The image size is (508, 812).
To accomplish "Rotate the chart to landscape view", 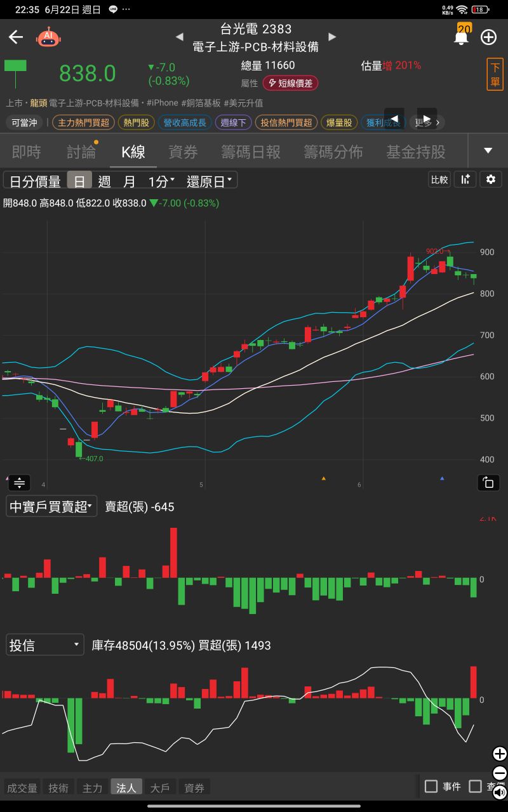I will pos(488,483).
